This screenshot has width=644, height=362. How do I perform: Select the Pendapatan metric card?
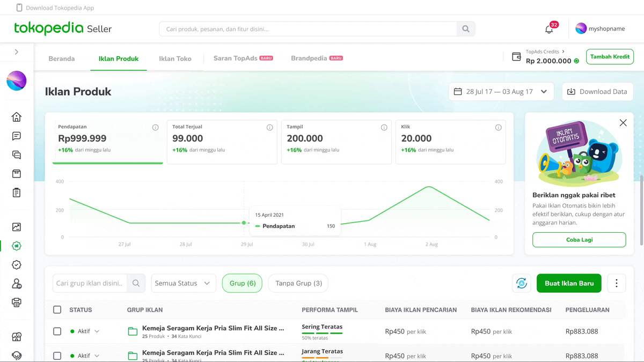coord(108,142)
